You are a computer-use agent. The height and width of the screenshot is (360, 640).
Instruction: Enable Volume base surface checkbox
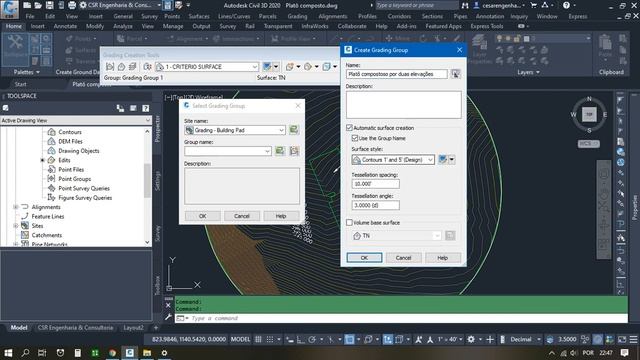click(x=349, y=222)
